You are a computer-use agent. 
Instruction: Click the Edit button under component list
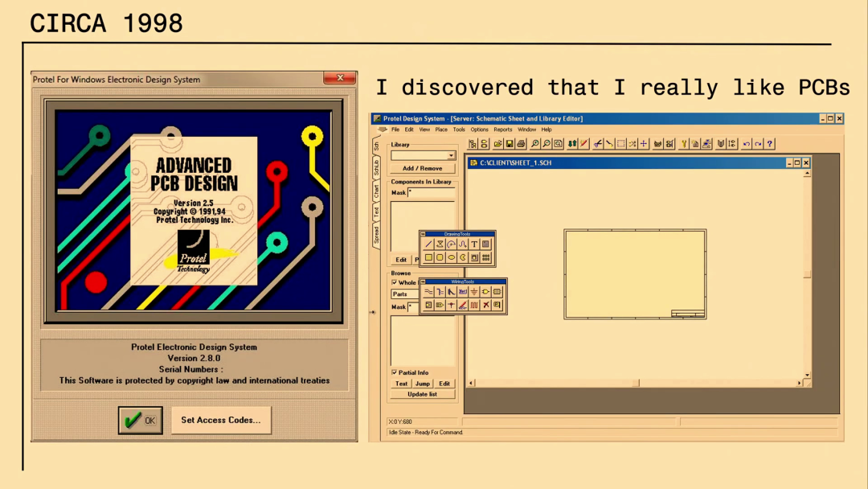(x=401, y=260)
